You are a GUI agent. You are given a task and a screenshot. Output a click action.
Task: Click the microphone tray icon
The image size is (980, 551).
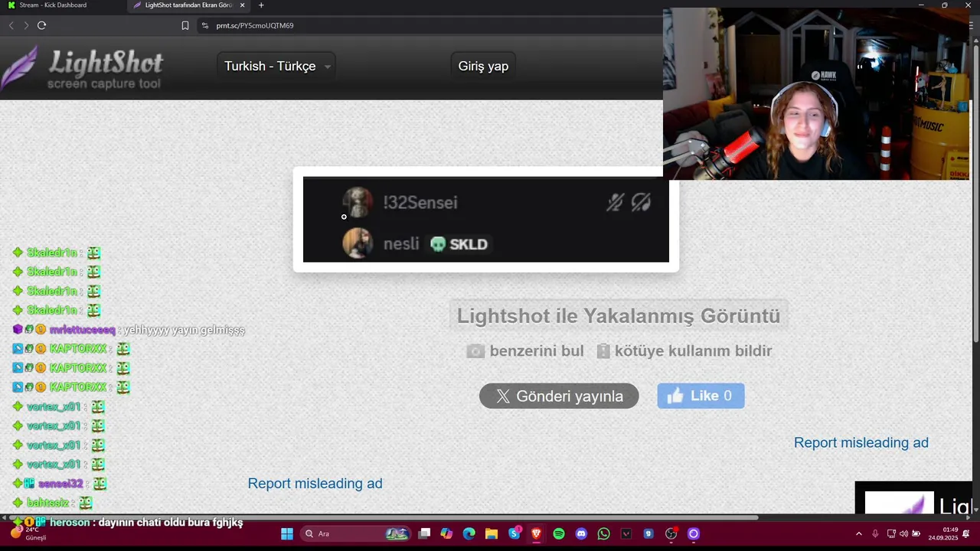[875, 533]
